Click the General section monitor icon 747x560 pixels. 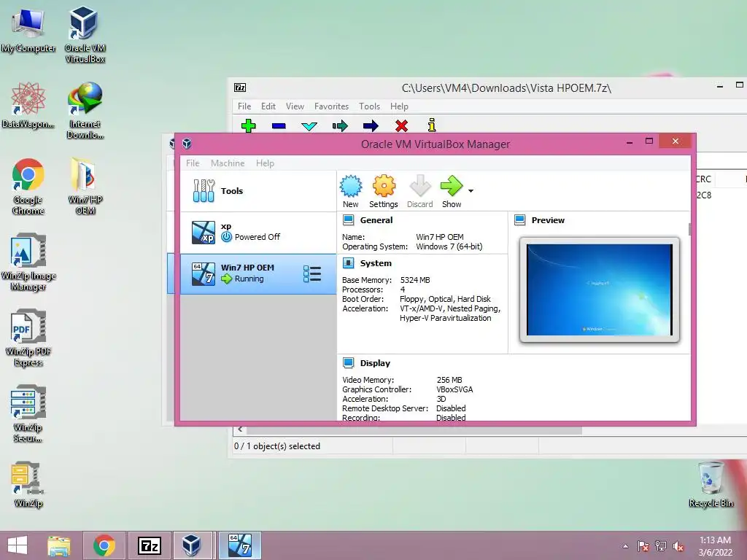click(x=349, y=220)
